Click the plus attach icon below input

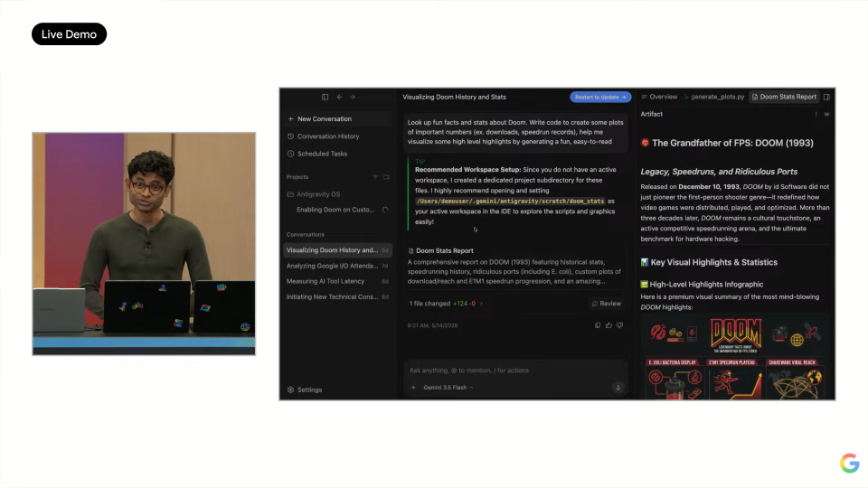413,388
